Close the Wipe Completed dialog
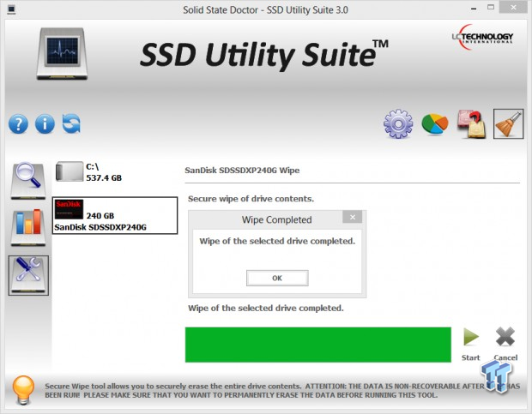 [x=352, y=217]
